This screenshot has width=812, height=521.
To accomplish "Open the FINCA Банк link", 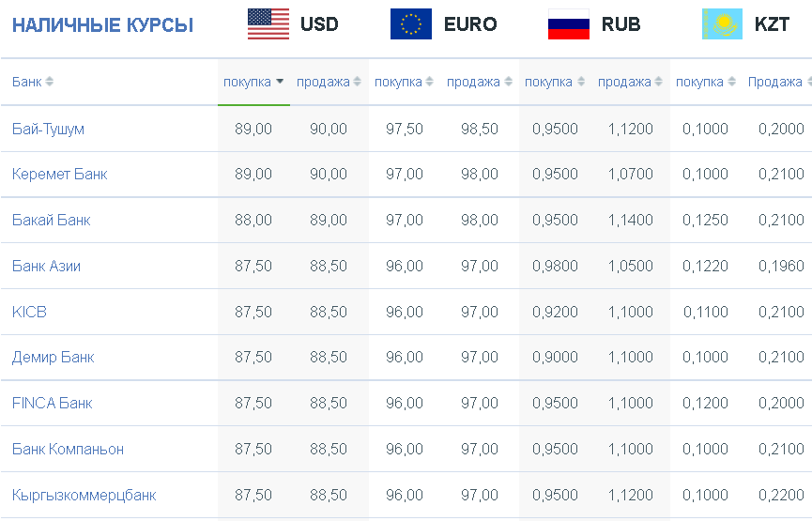I will 53,403.
